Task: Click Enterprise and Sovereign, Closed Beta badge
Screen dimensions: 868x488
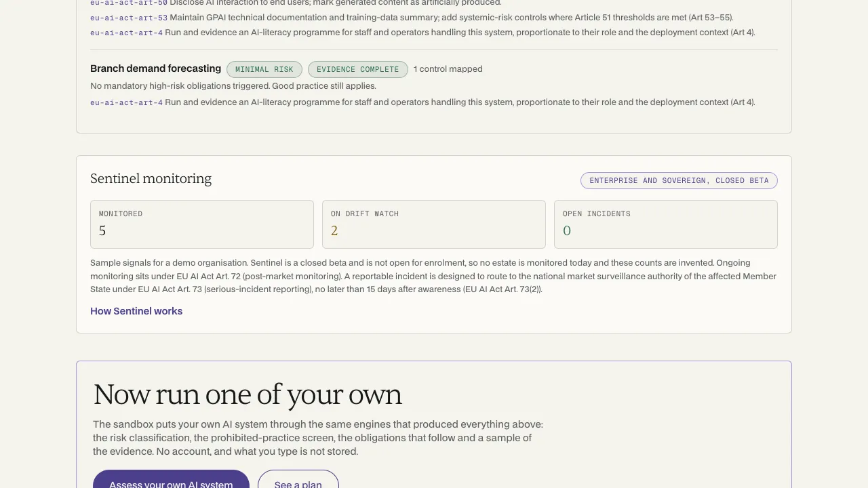Action: (679, 180)
